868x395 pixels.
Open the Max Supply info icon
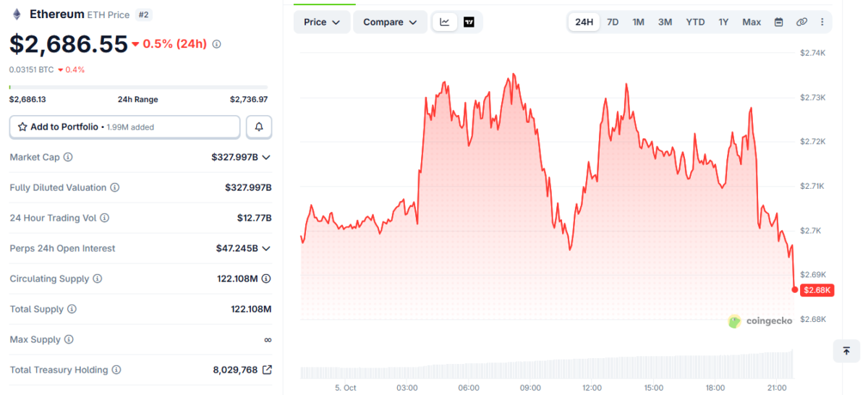coord(69,339)
